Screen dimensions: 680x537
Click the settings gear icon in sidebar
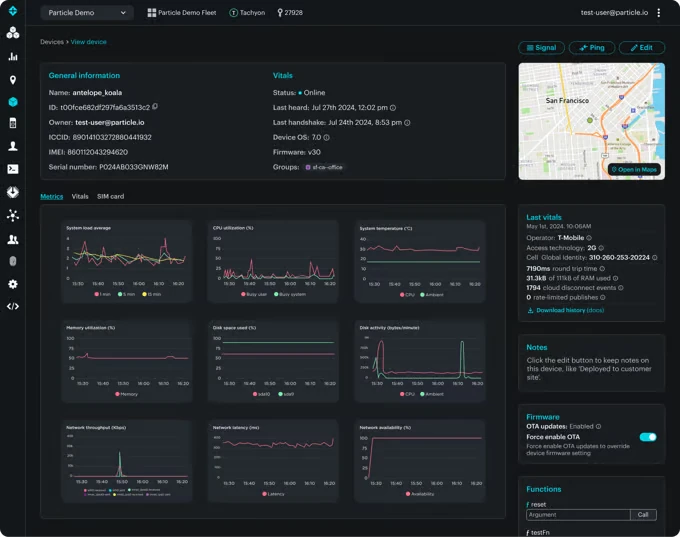pos(13,283)
